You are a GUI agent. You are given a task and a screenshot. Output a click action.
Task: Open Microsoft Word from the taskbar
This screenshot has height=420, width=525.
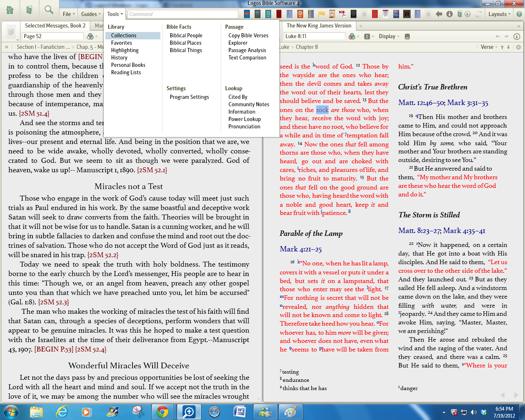coord(240,412)
